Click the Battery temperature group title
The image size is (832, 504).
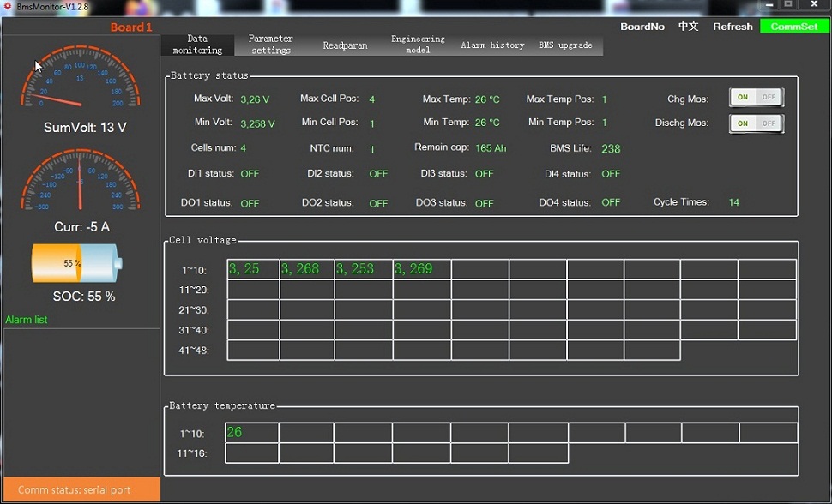click(222, 405)
